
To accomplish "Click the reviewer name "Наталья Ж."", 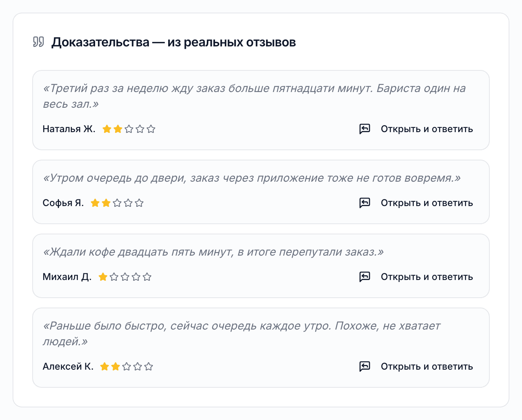I will pos(69,129).
